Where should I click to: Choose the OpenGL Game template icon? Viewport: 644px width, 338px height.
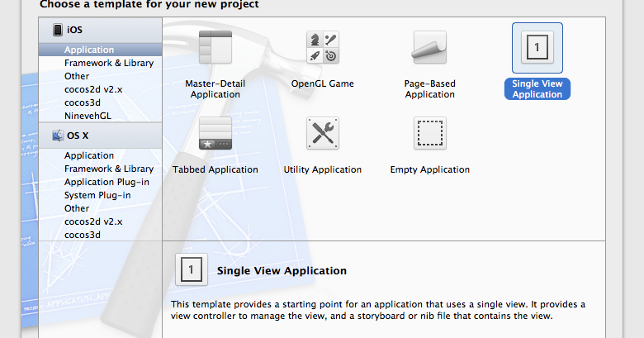pyautogui.click(x=322, y=49)
